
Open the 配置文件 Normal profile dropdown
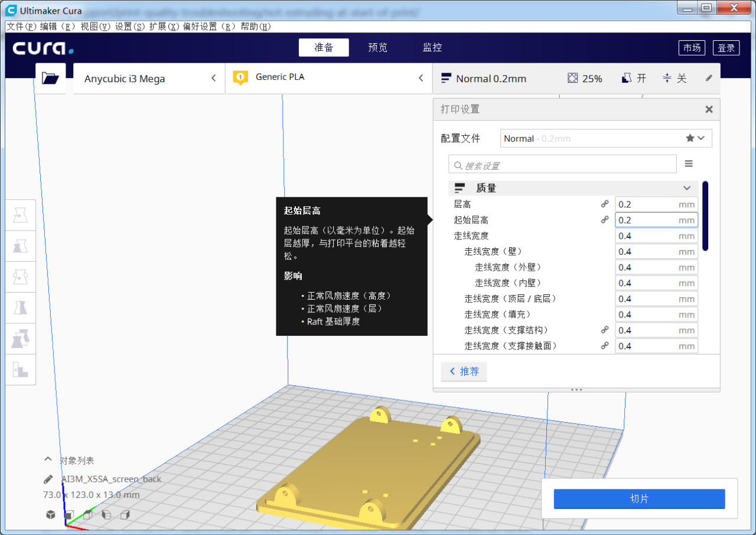[606, 138]
